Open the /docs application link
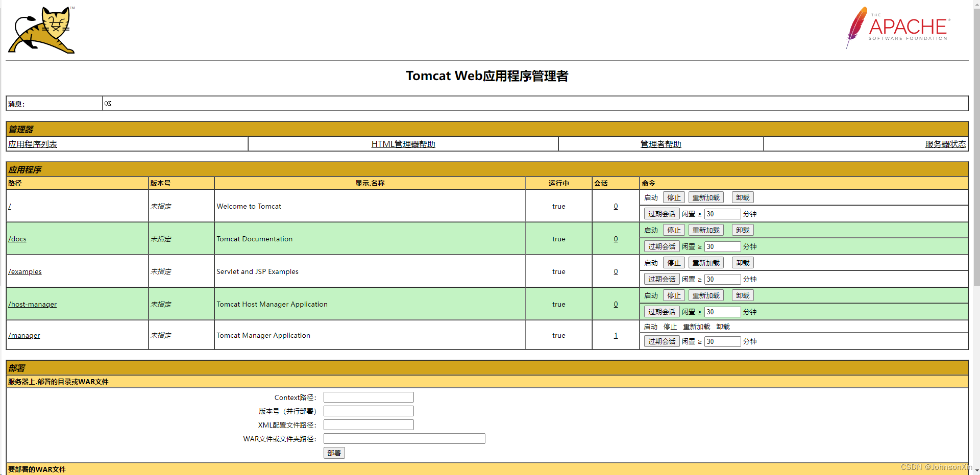Image resolution: width=980 pixels, height=475 pixels. (17, 239)
